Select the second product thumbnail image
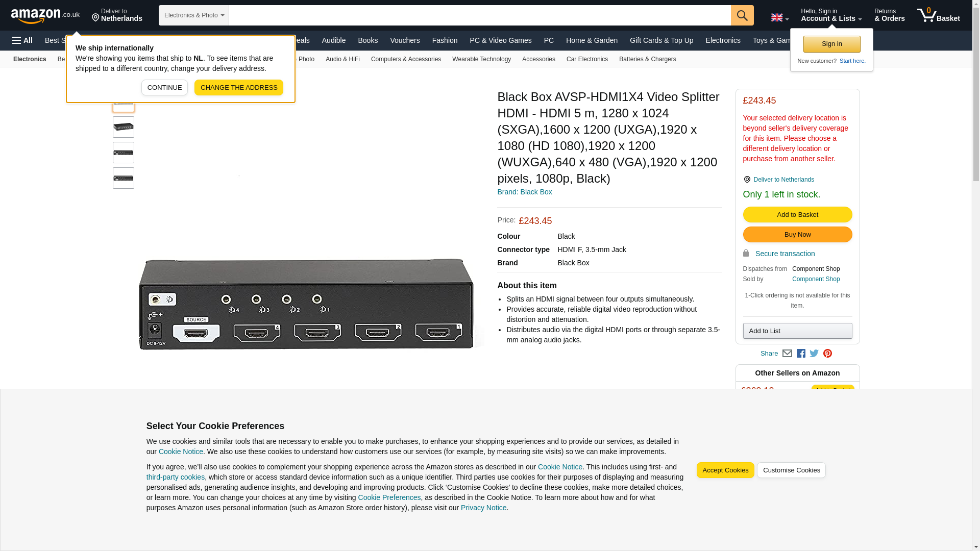 click(x=124, y=127)
